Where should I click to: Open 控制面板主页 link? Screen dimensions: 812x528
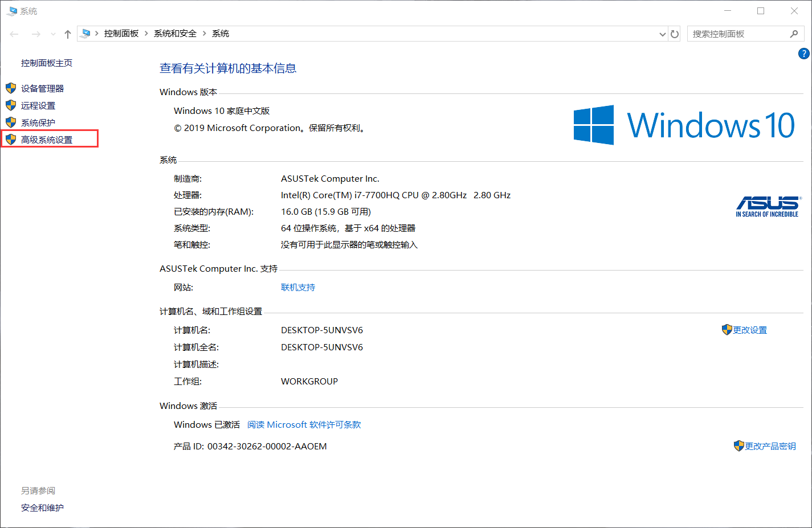pyautogui.click(x=47, y=63)
